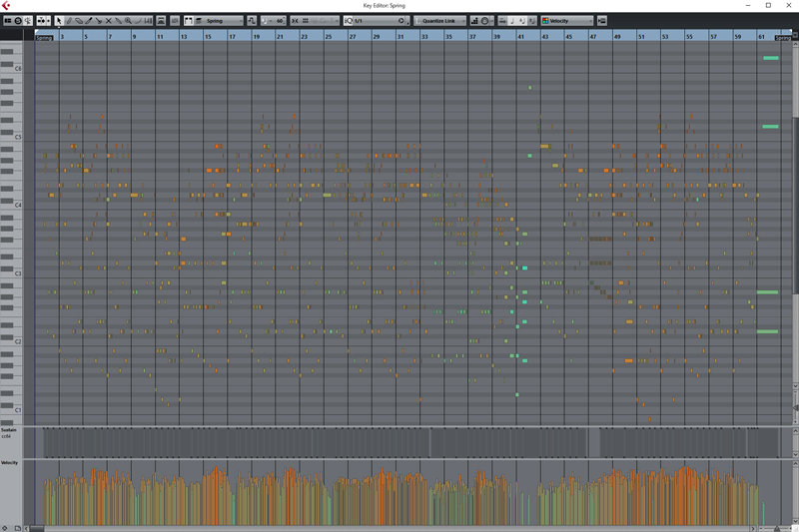Click the vertical zoom slider at right edge
799x532 pixels.
pyautogui.click(x=795, y=407)
